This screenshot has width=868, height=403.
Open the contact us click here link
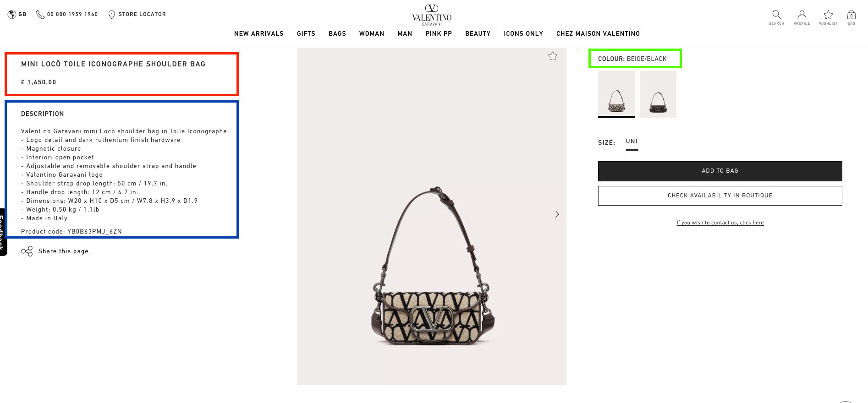(x=720, y=223)
